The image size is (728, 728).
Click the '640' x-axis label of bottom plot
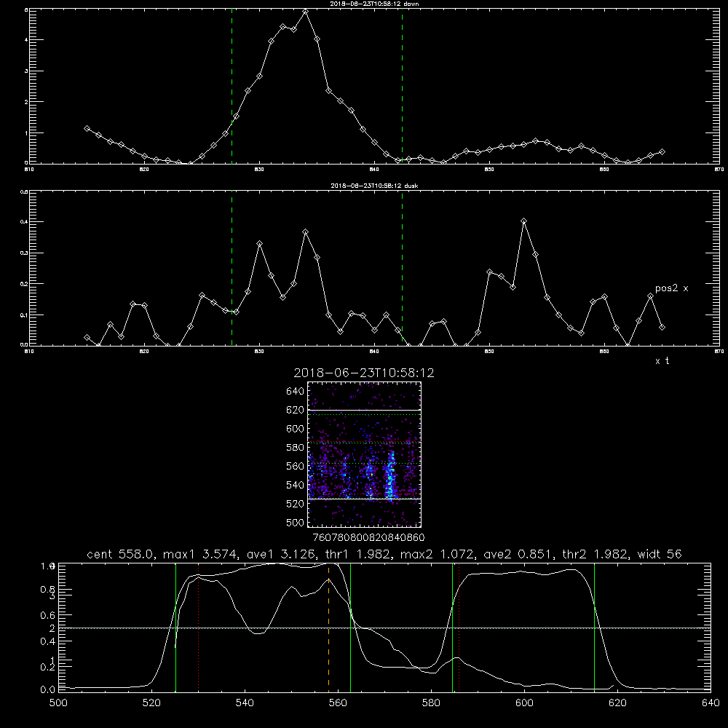(x=711, y=703)
